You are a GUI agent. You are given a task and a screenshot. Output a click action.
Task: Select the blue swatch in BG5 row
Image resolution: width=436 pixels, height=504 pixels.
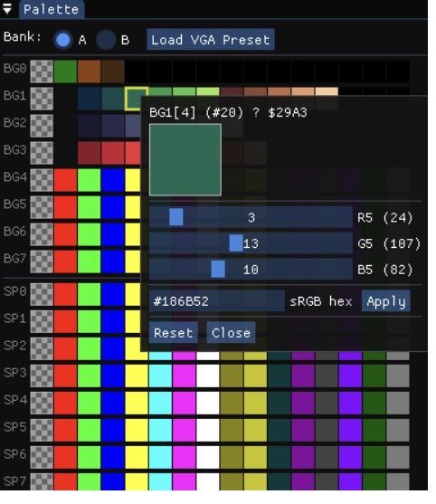(x=113, y=207)
